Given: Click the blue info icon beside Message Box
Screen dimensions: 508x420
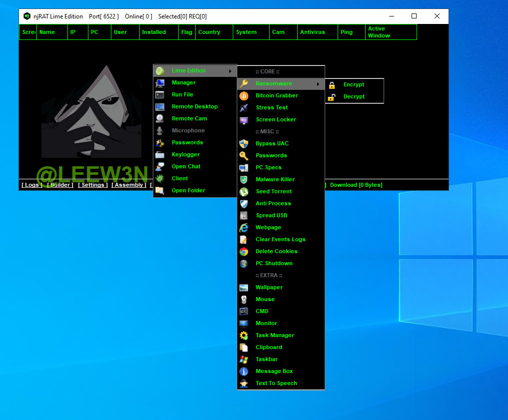Looking at the screenshot, I should [244, 372].
